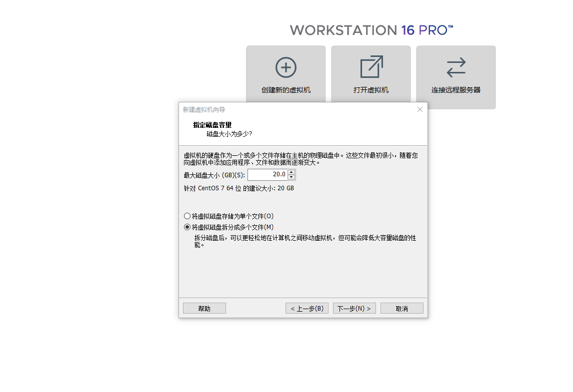Click the 连接远程服务器 tile label
The height and width of the screenshot is (392, 573).
coord(456,90)
